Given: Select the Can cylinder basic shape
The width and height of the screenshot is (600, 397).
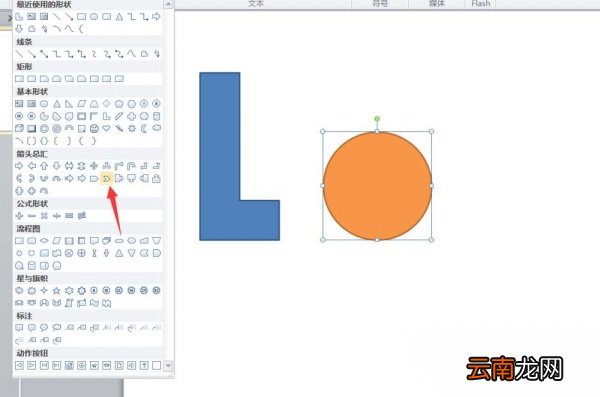Looking at the screenshot, I should pyautogui.click(x=157, y=116).
